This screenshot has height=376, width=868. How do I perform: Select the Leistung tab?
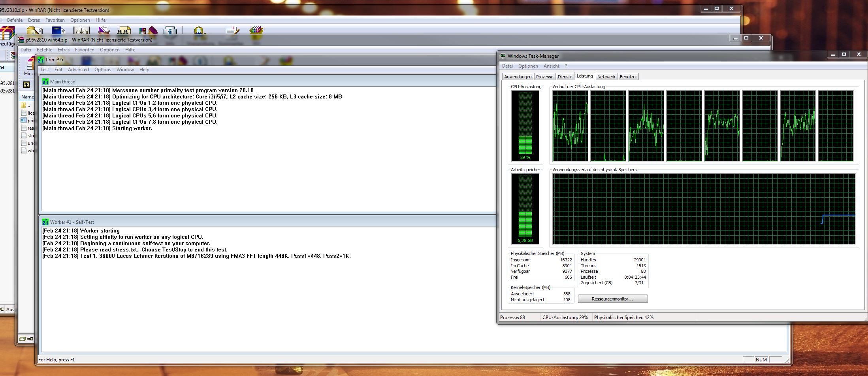coord(585,76)
